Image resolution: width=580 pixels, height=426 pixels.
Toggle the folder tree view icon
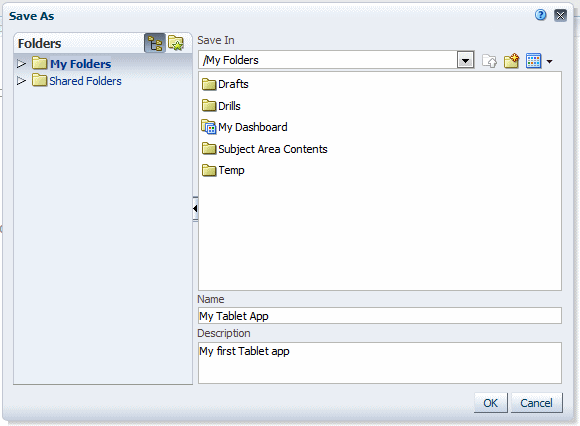coord(155,43)
